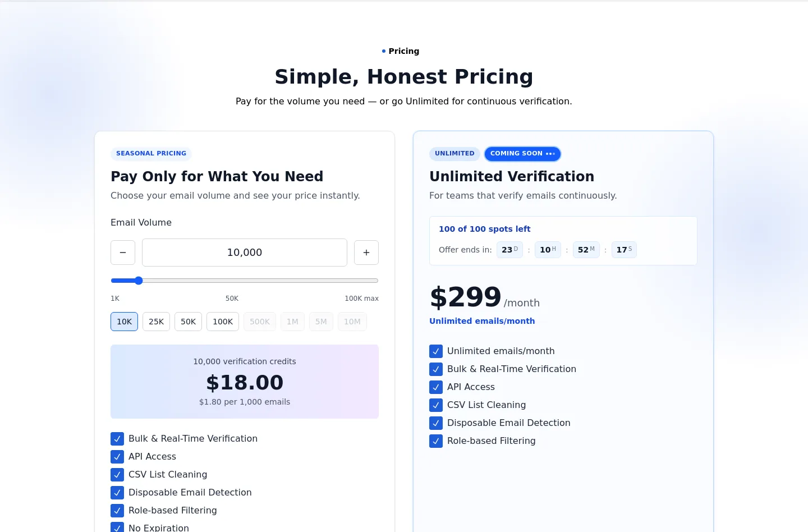Click checkmark beside Disposable Email Detection in Unlimited card
This screenshot has width=808, height=532.
pyautogui.click(x=436, y=423)
